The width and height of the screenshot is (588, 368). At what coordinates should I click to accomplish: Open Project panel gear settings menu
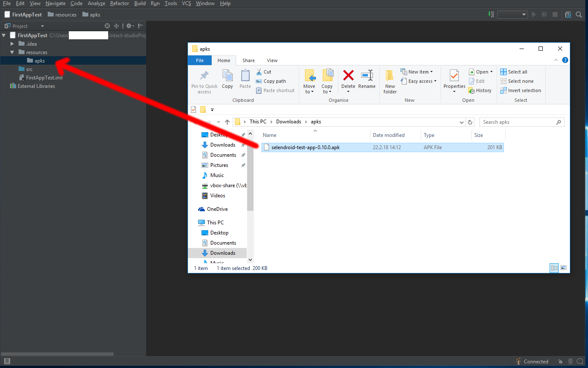coord(130,26)
